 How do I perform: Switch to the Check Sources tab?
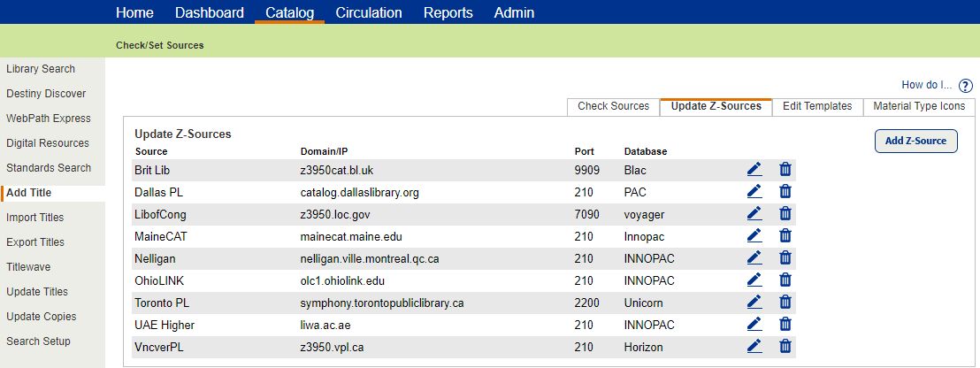(613, 106)
